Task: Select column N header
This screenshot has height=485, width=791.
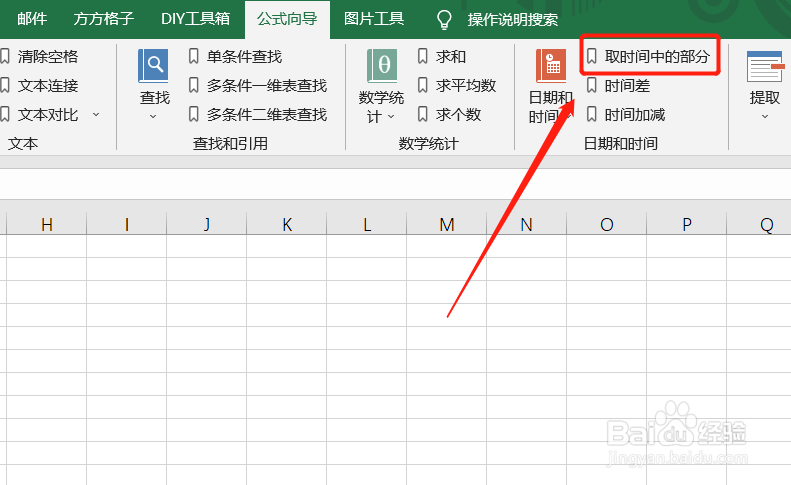Action: [x=527, y=224]
